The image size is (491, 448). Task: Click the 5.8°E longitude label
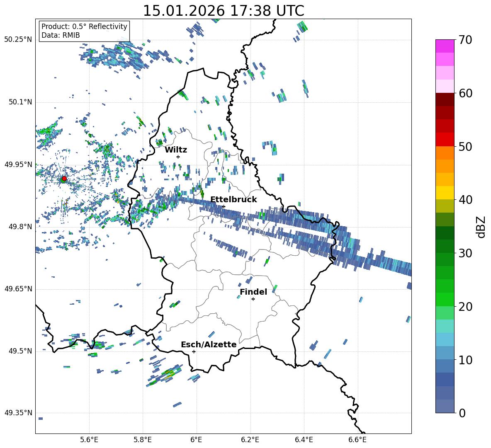[143, 440]
